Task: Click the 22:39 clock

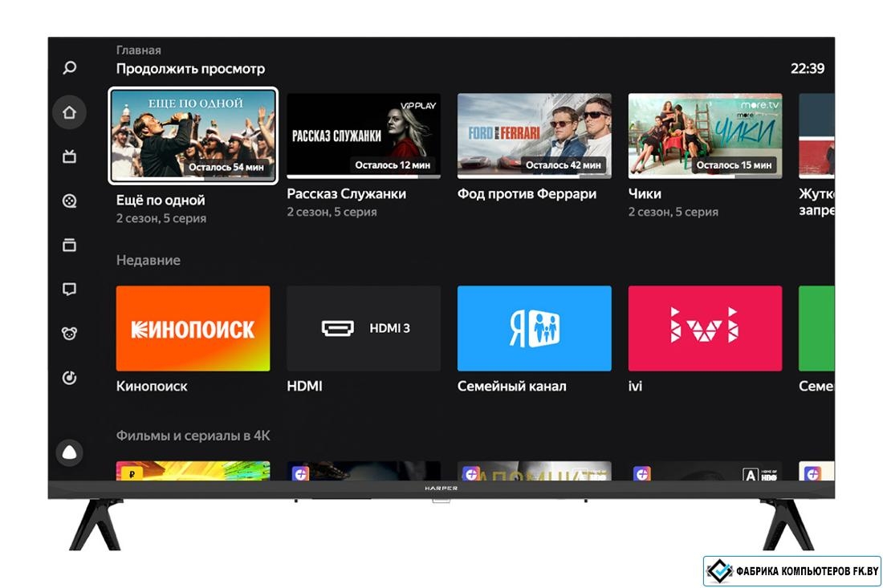Action: click(x=808, y=69)
